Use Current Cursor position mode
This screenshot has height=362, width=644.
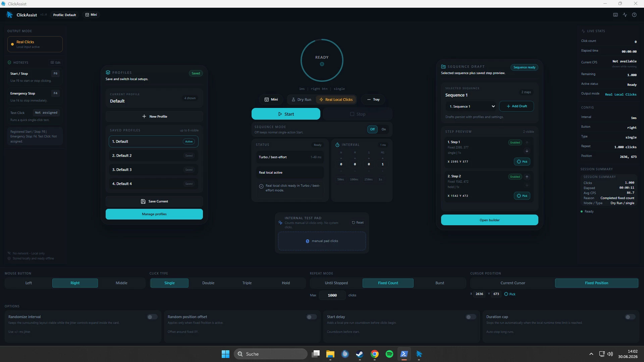coord(513,283)
